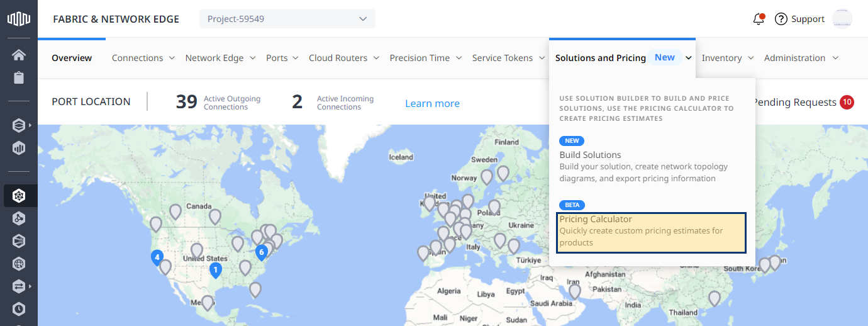Viewport: 868px width, 326px height.
Task: Expand the Cloud Routers menu
Action: click(x=344, y=58)
